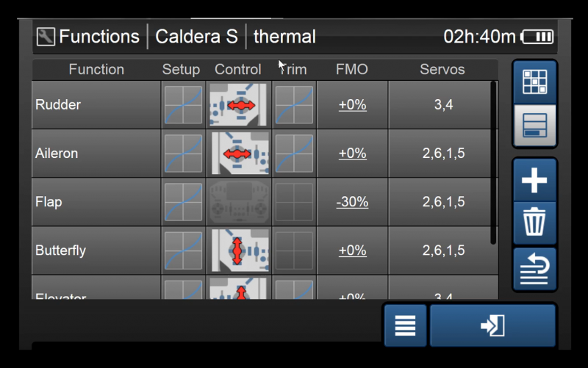Switch to the list layout view
The image size is (588, 368).
(534, 126)
